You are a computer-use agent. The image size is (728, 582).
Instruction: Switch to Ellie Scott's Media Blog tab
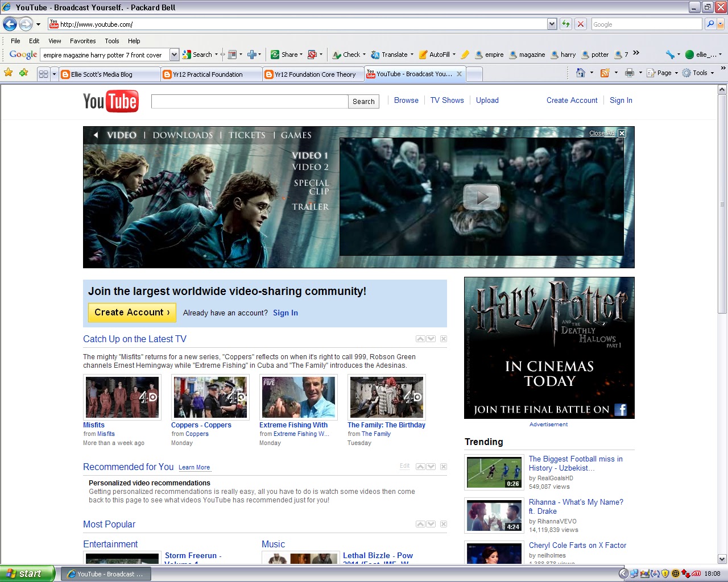pos(109,74)
